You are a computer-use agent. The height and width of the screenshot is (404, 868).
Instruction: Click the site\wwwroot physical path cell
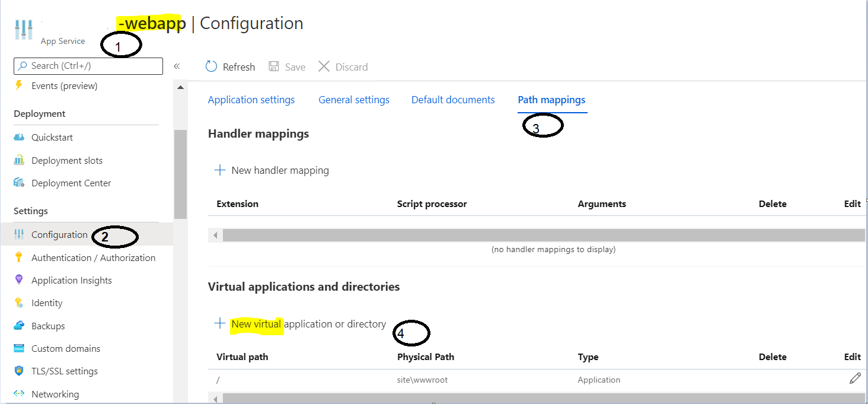[423, 380]
